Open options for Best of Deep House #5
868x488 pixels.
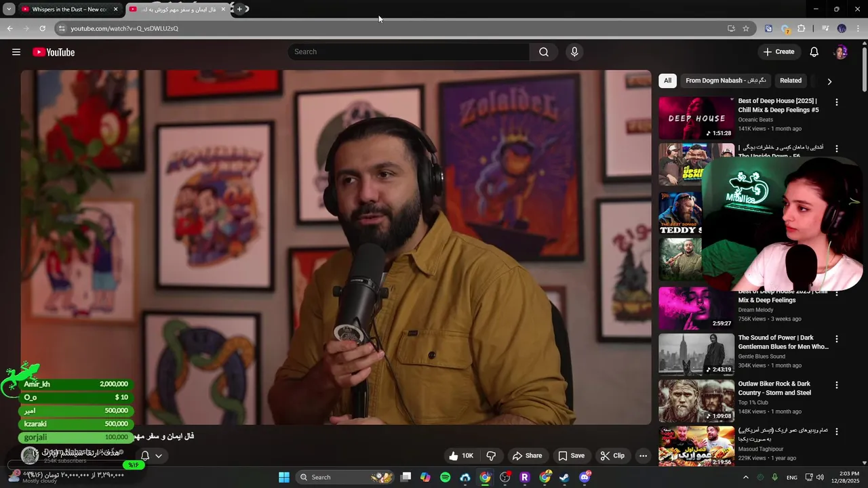point(836,102)
